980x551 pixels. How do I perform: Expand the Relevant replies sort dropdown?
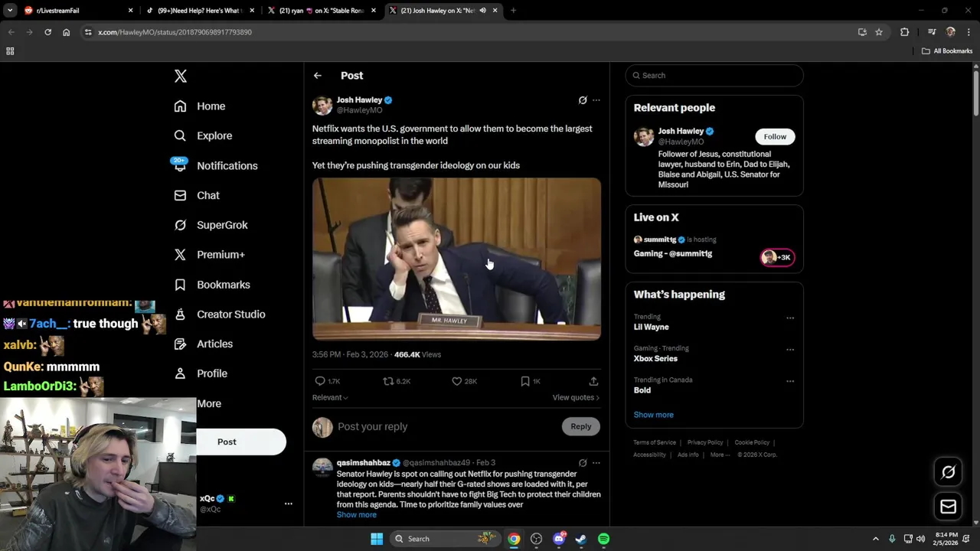pos(330,398)
